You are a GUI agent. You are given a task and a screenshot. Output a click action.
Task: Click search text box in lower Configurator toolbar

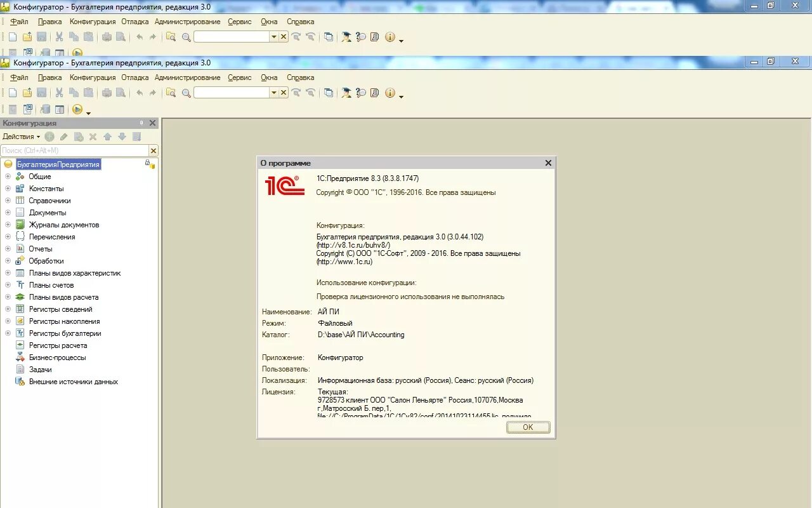(232, 93)
